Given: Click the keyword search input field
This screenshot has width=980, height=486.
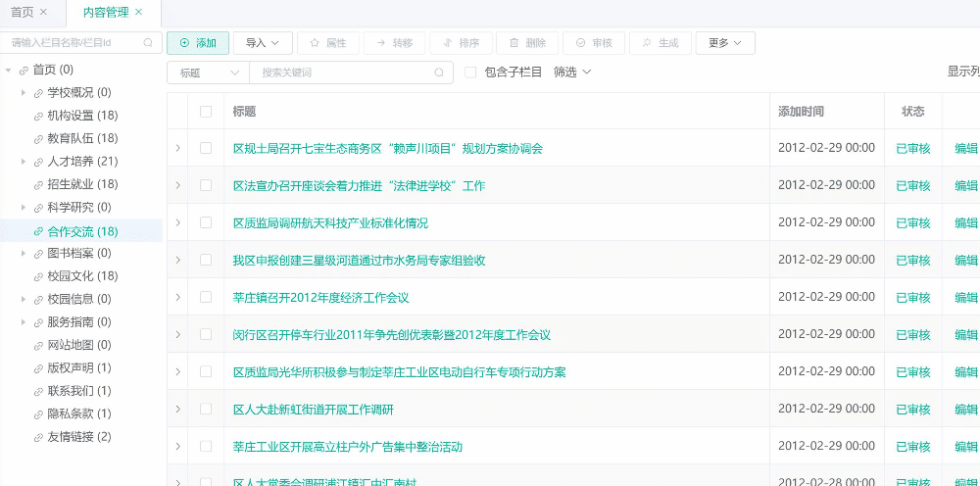Looking at the screenshot, I should [343, 73].
